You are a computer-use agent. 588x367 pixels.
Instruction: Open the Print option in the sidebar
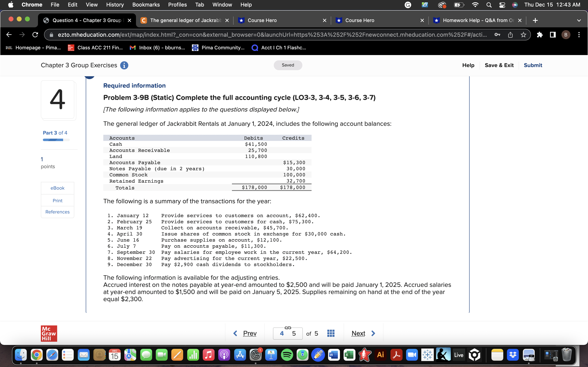[57, 200]
